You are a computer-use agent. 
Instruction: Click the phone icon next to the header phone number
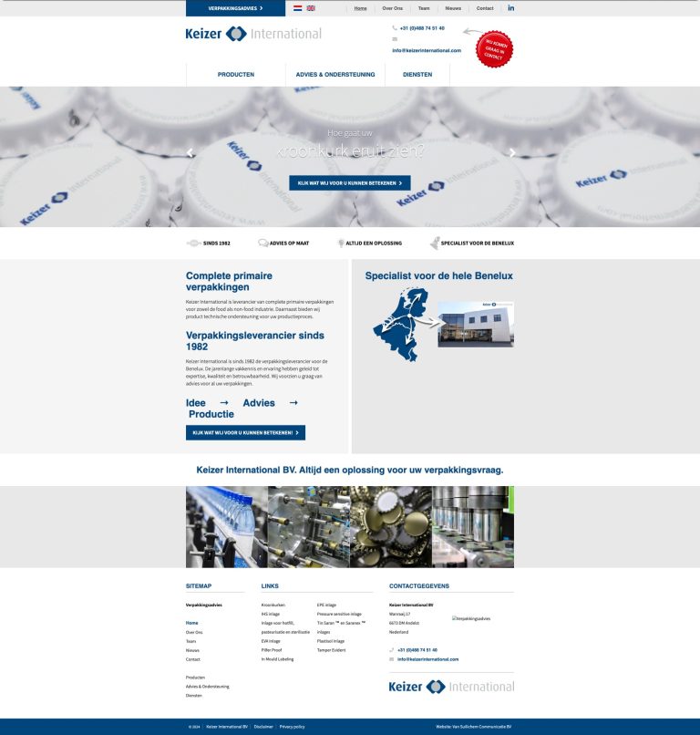[395, 28]
